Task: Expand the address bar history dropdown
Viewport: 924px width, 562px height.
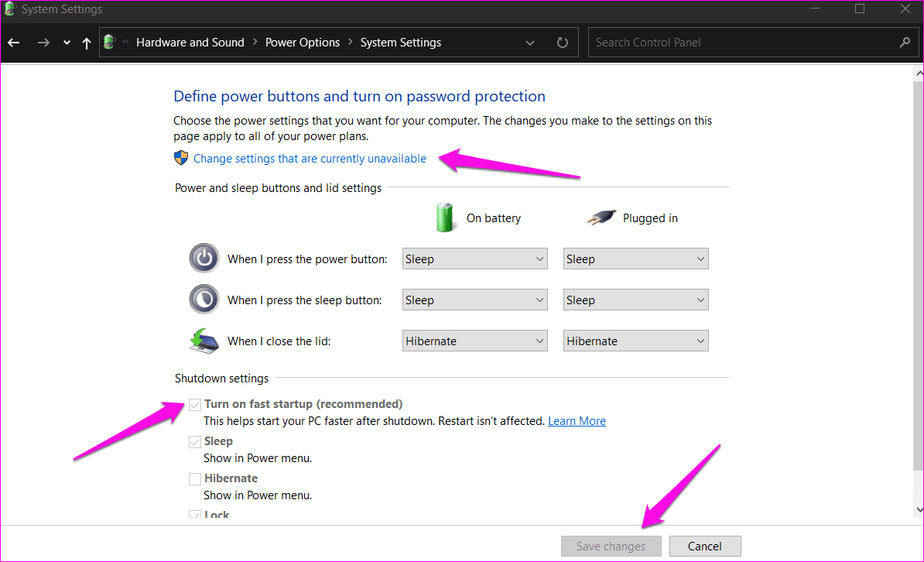Action: click(x=530, y=43)
